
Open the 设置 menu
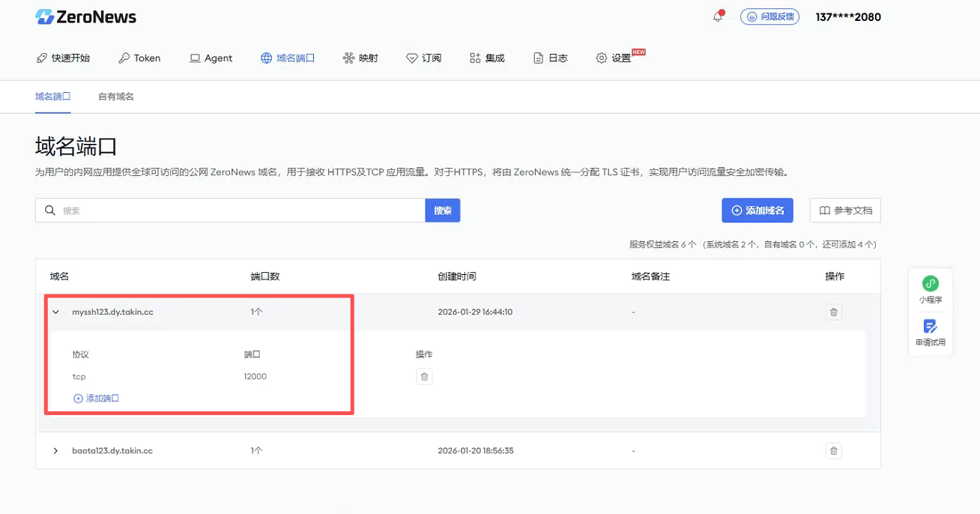(x=614, y=58)
